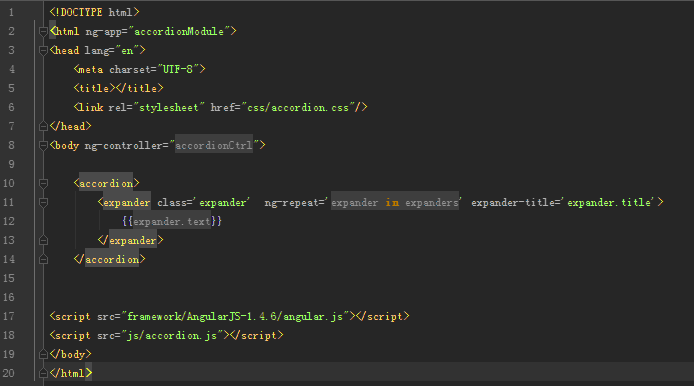Click the opening expander tag name on line 11

(127, 202)
